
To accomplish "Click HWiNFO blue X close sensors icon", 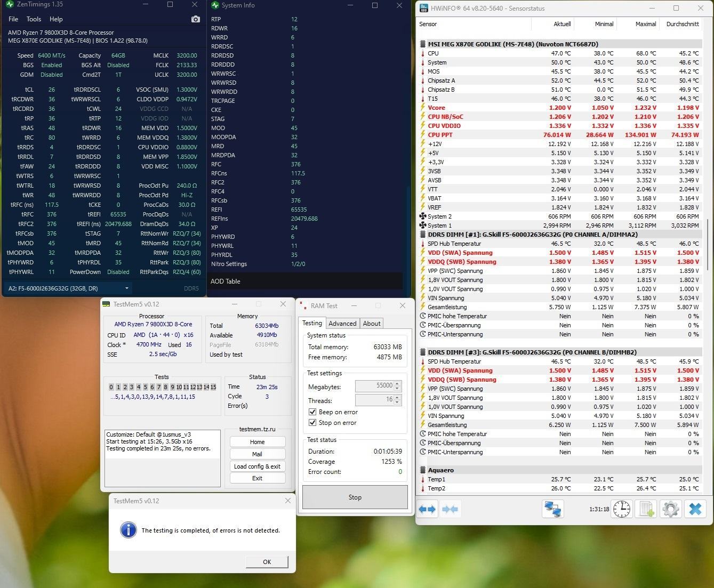I will click(x=695, y=509).
